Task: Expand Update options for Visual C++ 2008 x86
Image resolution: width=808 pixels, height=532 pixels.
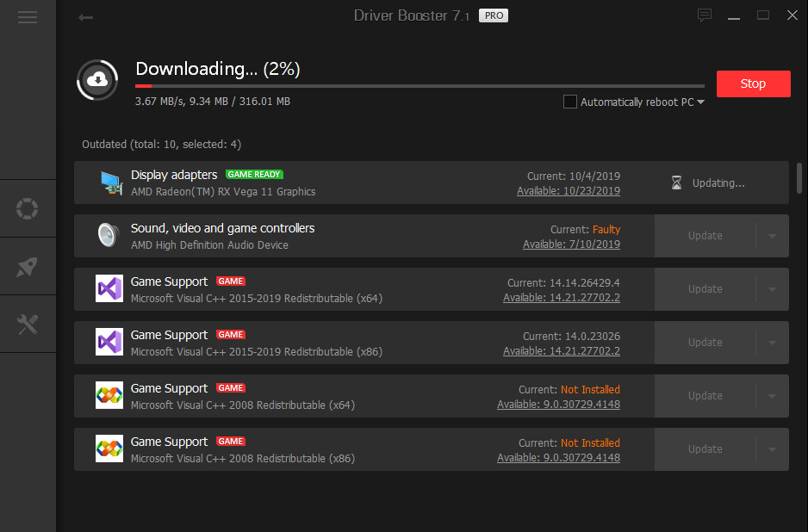Action: (x=773, y=448)
